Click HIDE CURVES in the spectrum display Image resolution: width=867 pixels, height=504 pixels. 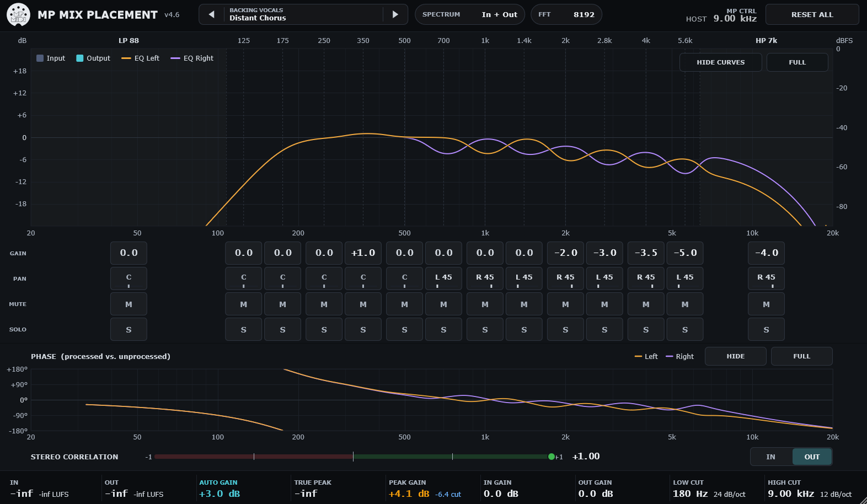click(720, 62)
